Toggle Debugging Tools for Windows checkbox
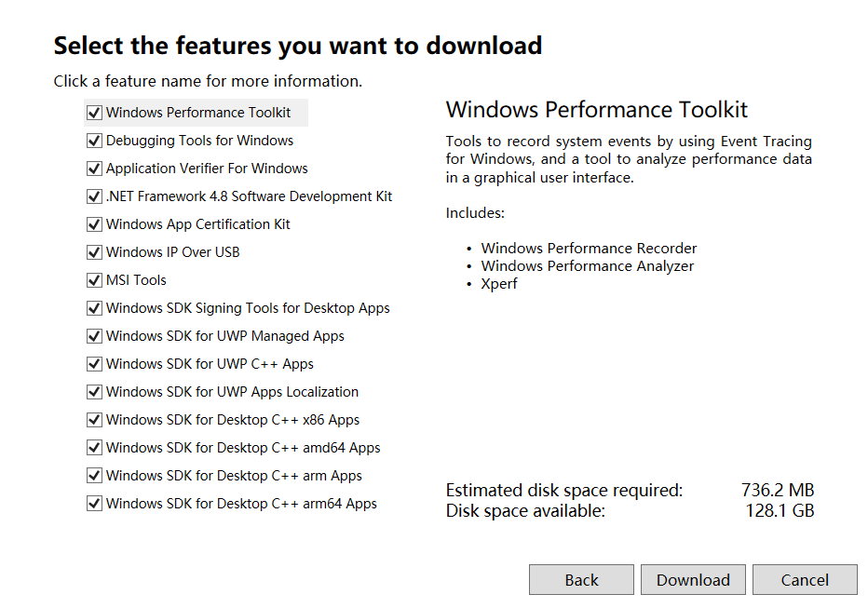Image resolution: width=868 pixels, height=608 pixels. 94,142
